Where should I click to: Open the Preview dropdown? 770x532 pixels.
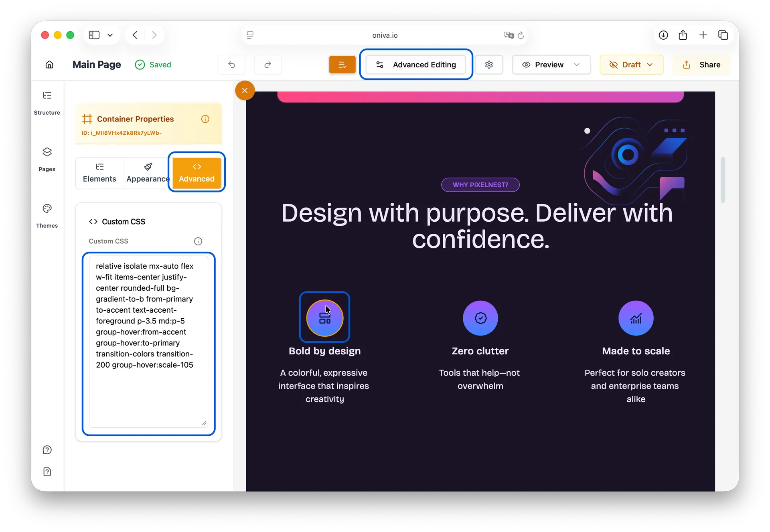551,65
